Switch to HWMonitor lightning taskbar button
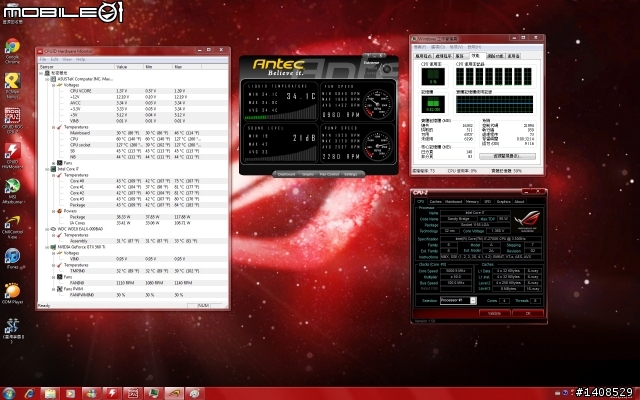Screen dimensions: 640x400 [111, 393]
